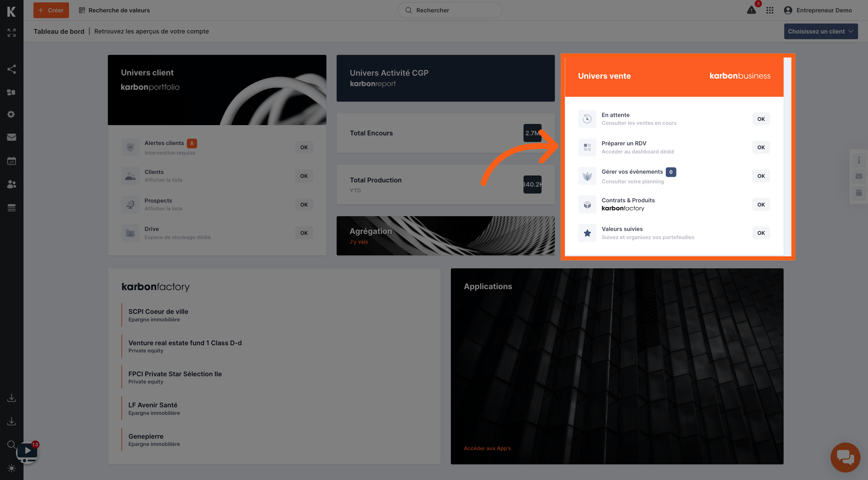This screenshot has width=868, height=480.
Task: Click OK for Préparer un RDV
Action: [x=761, y=147]
